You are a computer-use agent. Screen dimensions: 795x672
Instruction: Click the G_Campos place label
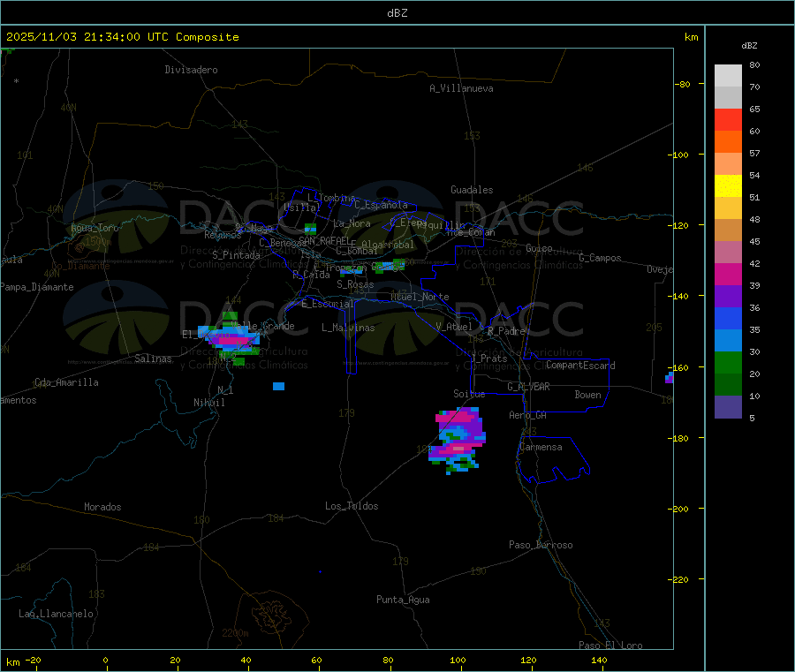click(601, 258)
